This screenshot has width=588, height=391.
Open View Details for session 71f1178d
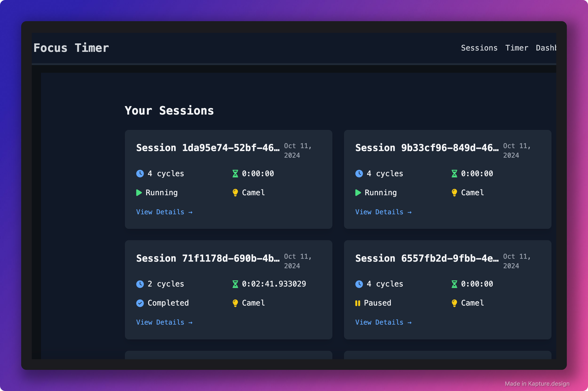[x=164, y=322]
